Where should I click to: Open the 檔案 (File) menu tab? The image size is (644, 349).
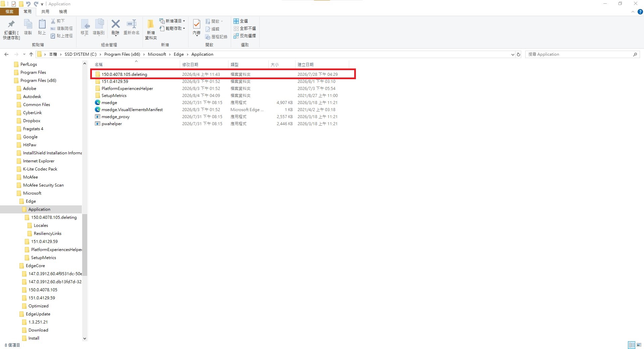click(x=9, y=12)
